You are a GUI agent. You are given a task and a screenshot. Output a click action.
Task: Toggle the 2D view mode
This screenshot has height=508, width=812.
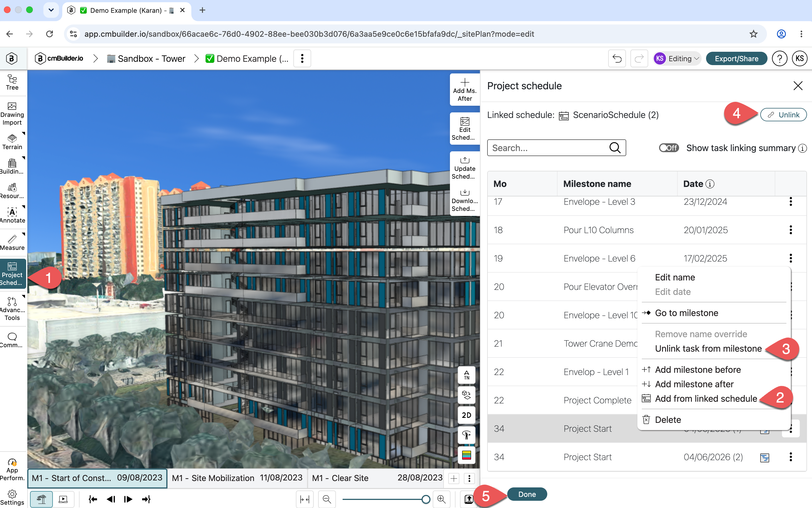[466, 415]
